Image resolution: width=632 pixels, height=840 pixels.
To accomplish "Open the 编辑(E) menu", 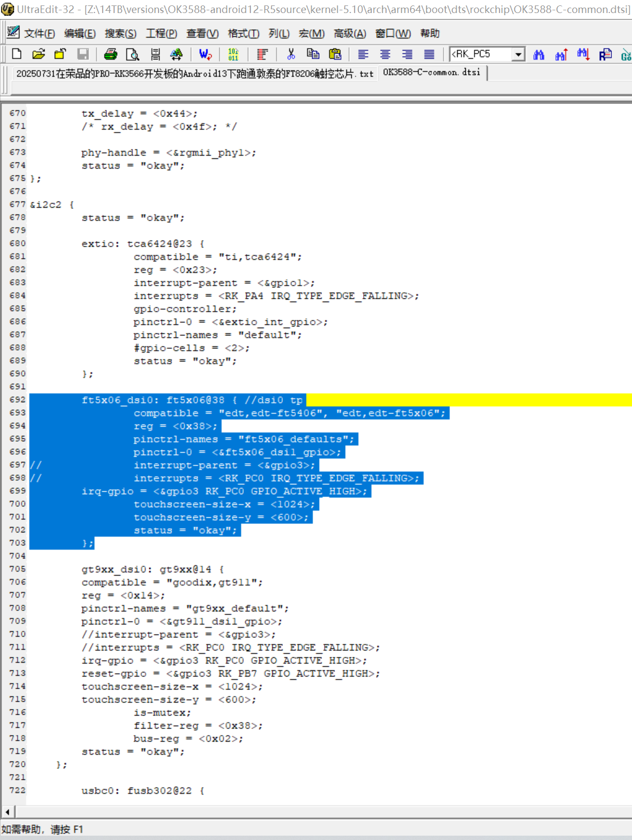I will [80, 34].
